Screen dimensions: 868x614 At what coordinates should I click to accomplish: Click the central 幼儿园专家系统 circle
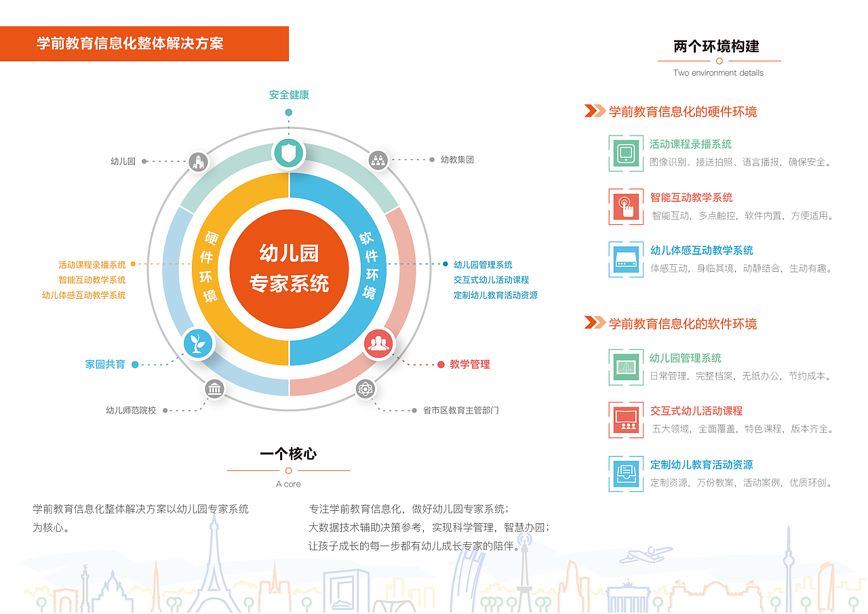290,268
